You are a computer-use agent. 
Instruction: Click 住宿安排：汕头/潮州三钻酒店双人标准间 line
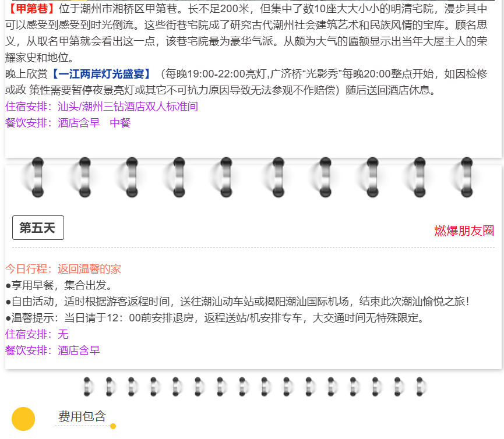pyautogui.click(x=101, y=107)
